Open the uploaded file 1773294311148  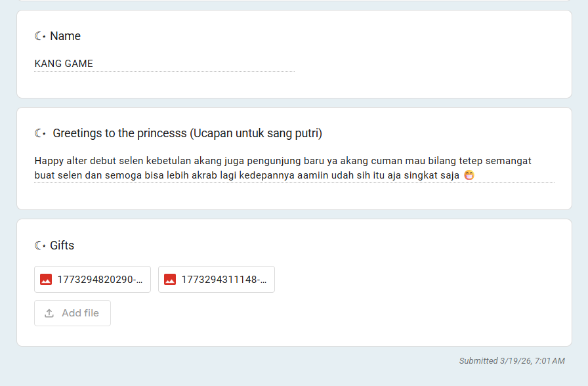217,280
